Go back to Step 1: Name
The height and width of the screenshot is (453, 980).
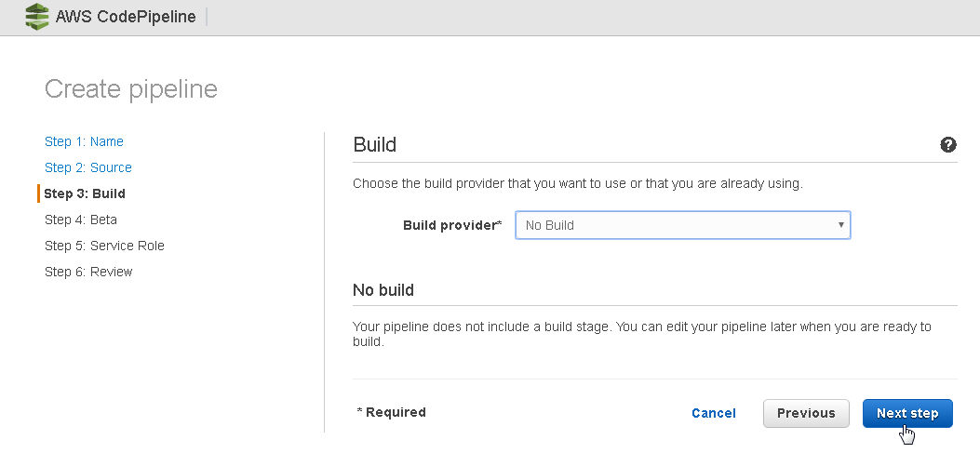pyautogui.click(x=84, y=141)
